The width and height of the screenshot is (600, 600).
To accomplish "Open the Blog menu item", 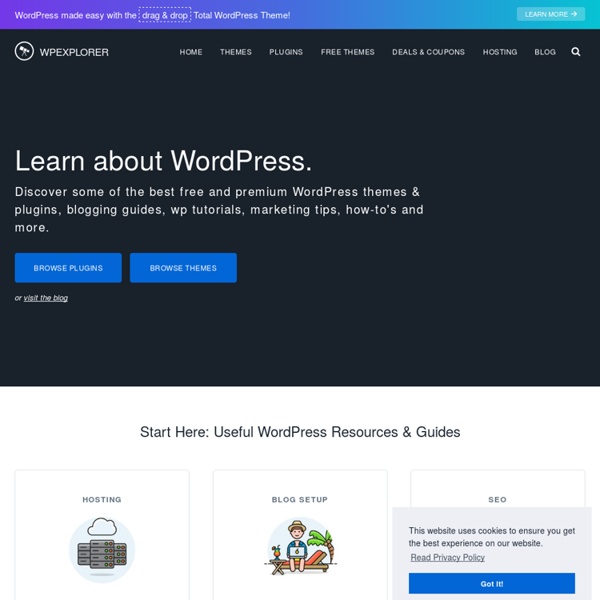I will tap(545, 52).
